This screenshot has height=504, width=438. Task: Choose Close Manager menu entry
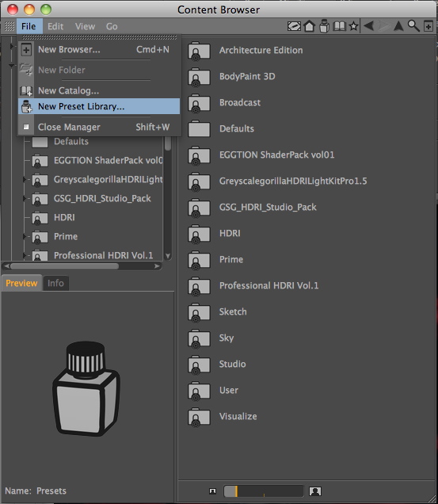tap(99, 127)
